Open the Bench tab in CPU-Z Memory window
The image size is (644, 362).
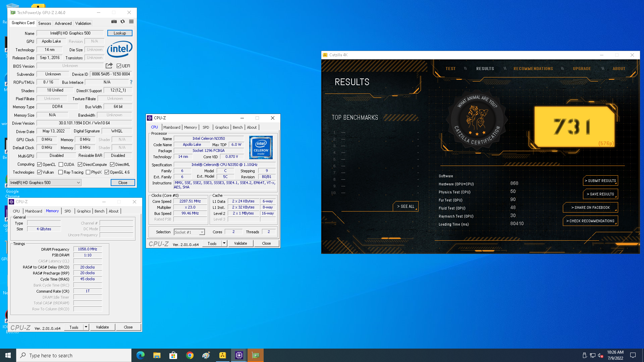point(99,211)
